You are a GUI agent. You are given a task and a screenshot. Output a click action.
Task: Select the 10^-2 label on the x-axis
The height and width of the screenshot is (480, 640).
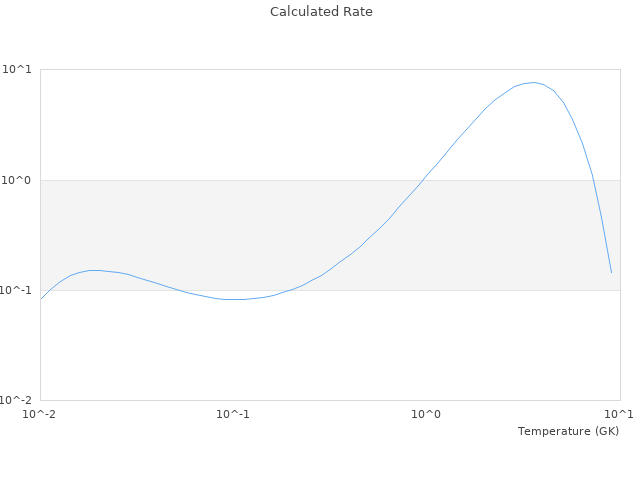click(40, 414)
